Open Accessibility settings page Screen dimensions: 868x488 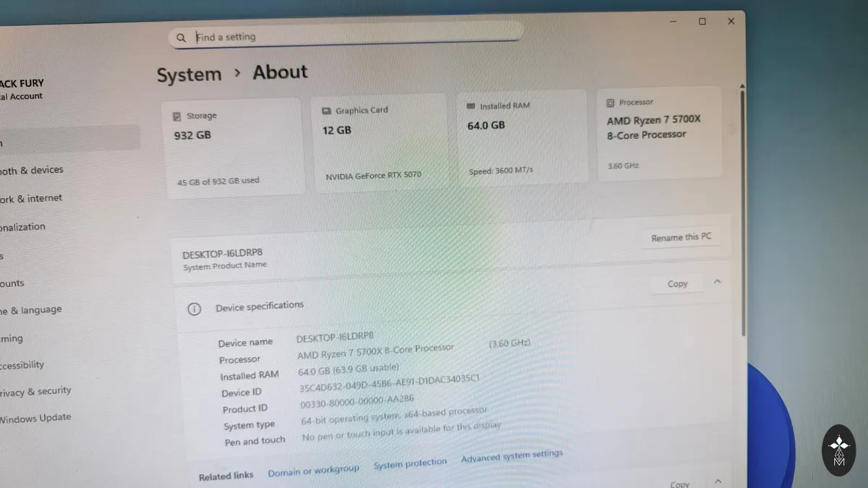[x=22, y=364]
